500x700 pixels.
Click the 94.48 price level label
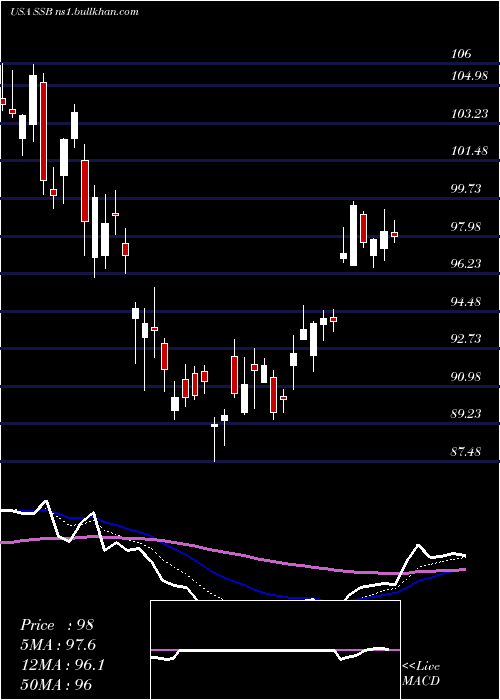point(467,301)
